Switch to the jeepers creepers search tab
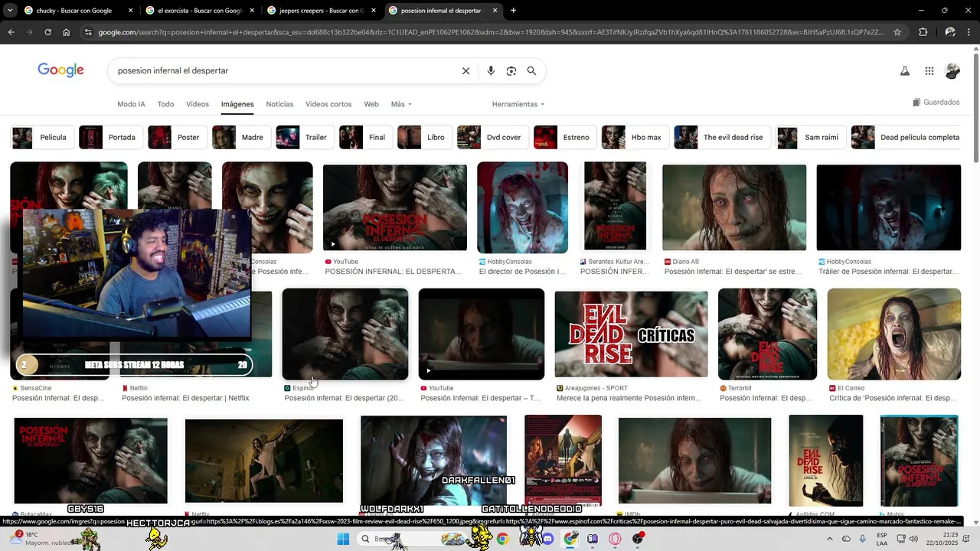980x551 pixels. click(322, 11)
